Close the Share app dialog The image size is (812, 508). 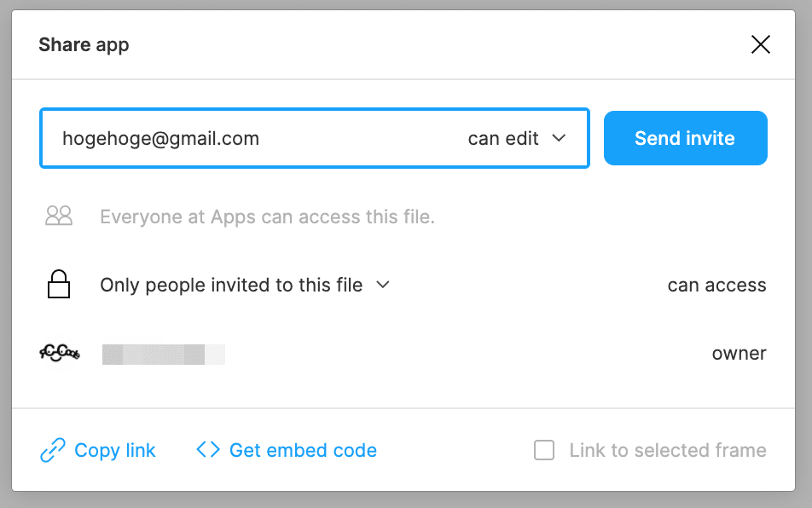point(760,45)
